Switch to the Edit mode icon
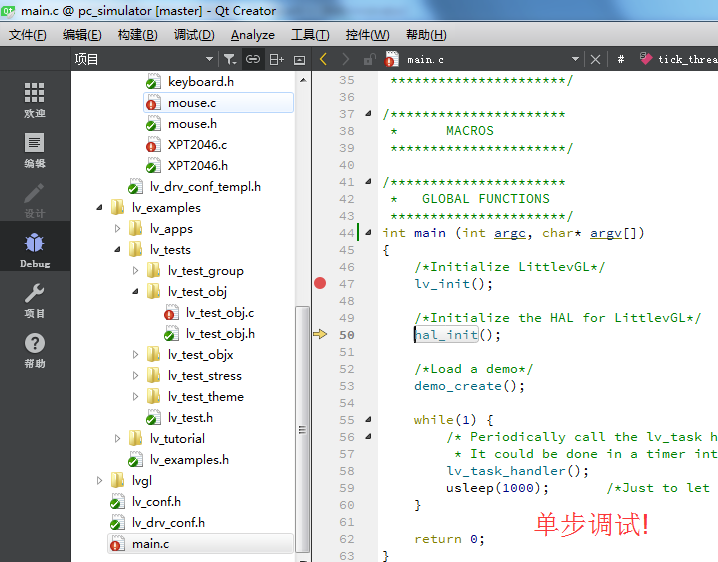The image size is (718, 562). point(35,150)
